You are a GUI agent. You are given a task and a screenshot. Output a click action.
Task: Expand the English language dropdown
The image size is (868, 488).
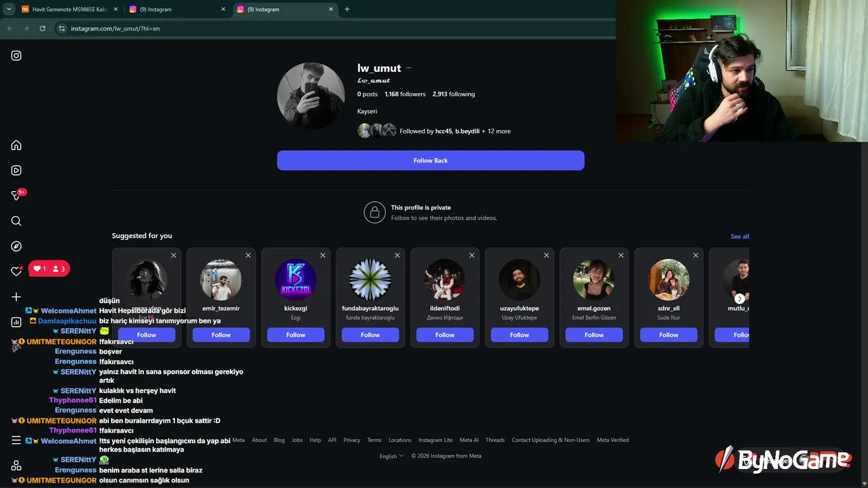coord(391,456)
